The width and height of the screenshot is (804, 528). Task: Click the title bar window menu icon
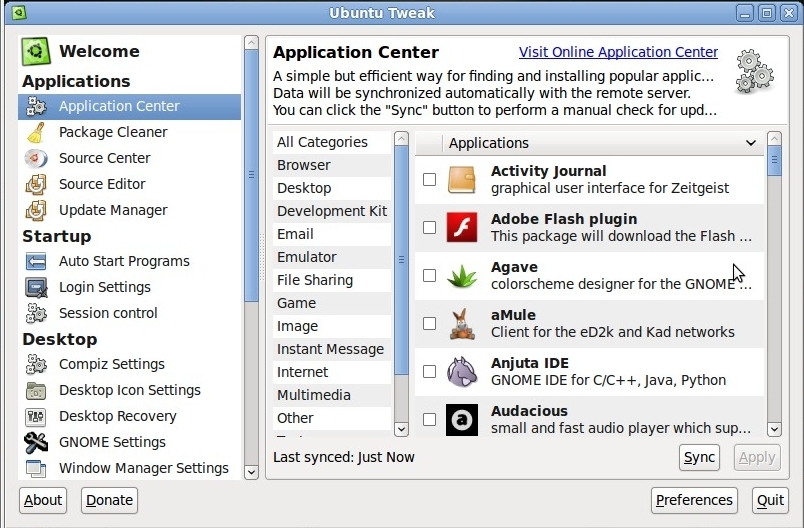point(19,12)
